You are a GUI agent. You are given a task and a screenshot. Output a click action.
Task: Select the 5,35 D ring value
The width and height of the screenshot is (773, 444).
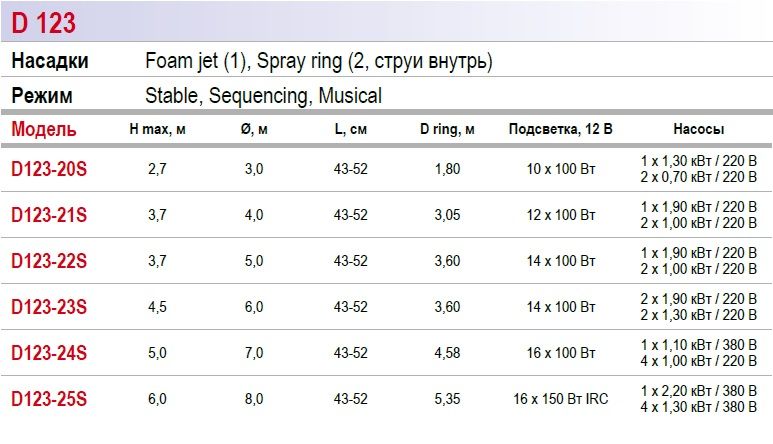point(447,399)
